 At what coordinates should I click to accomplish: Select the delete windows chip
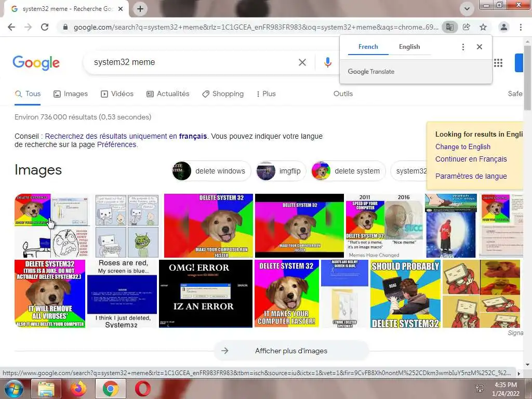[211, 171]
